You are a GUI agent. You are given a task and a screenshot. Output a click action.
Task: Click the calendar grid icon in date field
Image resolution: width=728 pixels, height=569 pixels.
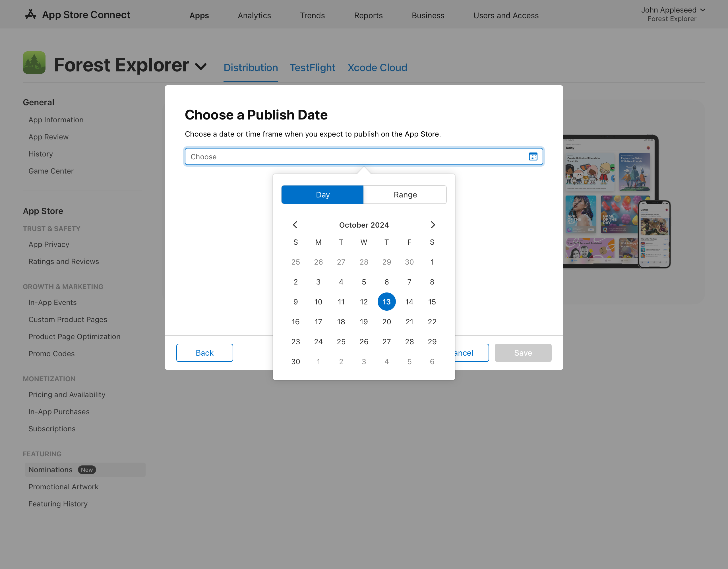(533, 156)
